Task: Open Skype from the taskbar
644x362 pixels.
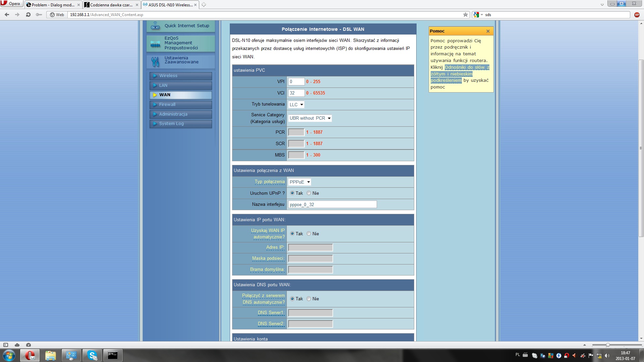Action: (x=92, y=355)
